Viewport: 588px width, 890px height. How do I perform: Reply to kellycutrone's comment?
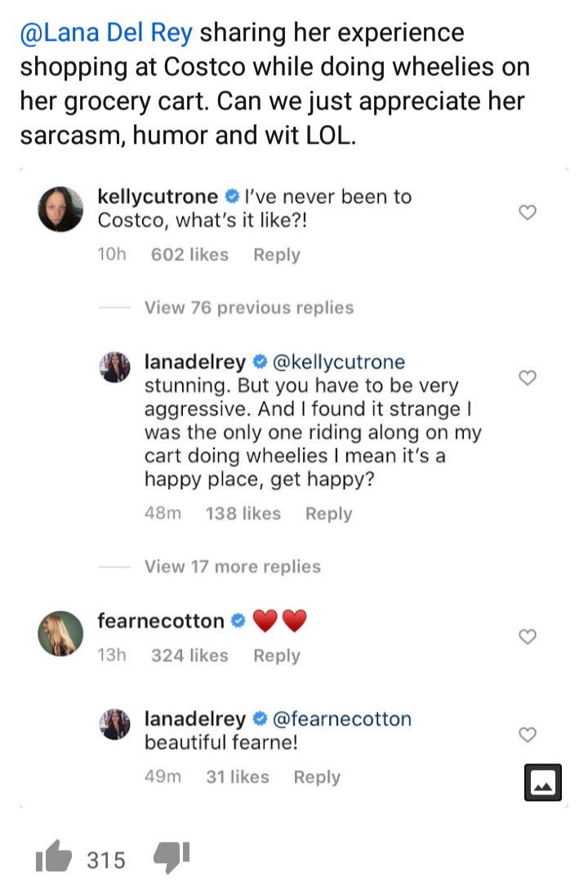point(276,255)
